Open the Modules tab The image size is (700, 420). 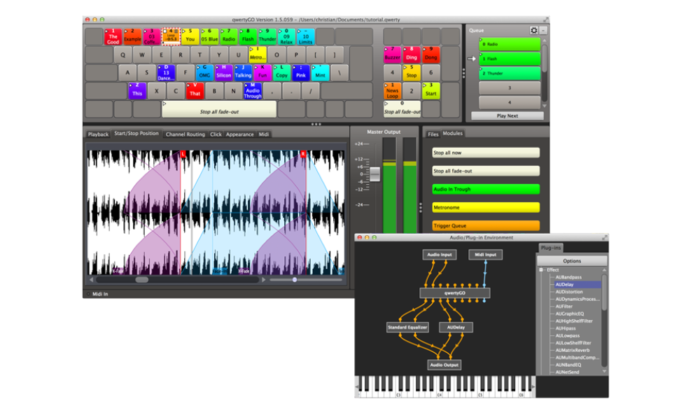[x=453, y=133]
